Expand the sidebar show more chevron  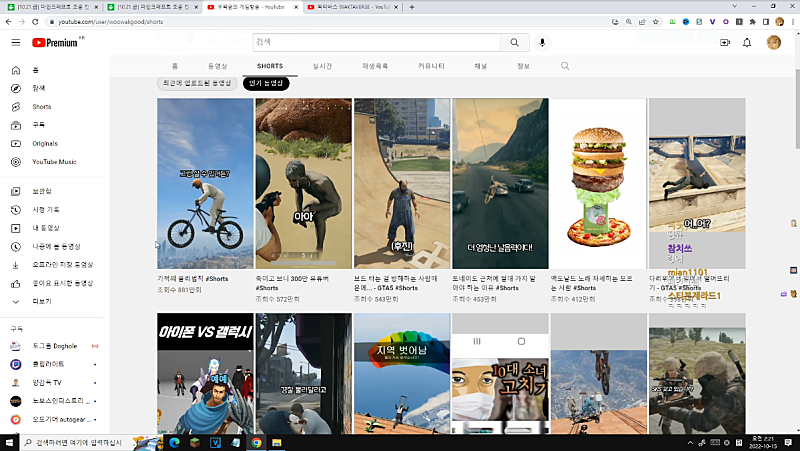click(x=16, y=302)
